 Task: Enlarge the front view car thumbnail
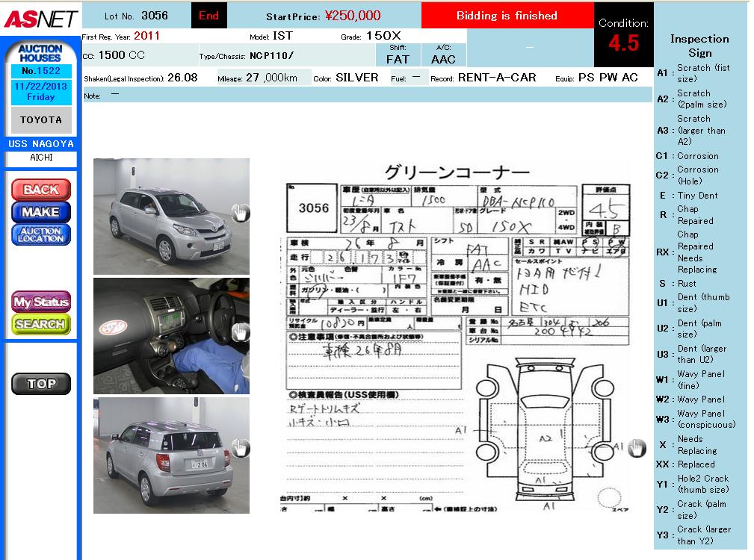click(x=170, y=216)
